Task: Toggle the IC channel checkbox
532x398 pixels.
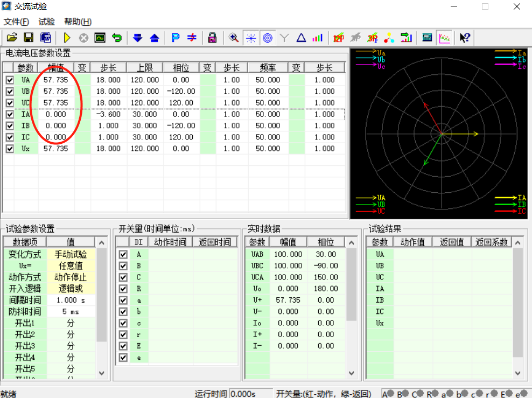Action: (x=9, y=137)
